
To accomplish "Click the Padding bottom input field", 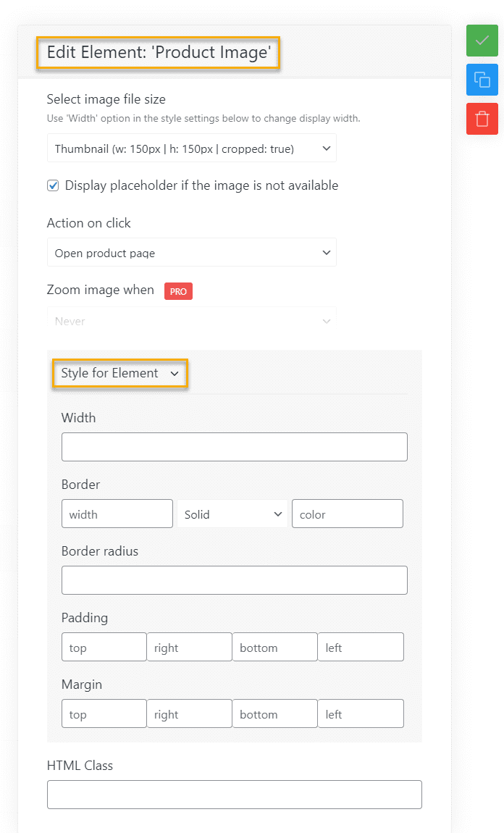I will point(274,647).
